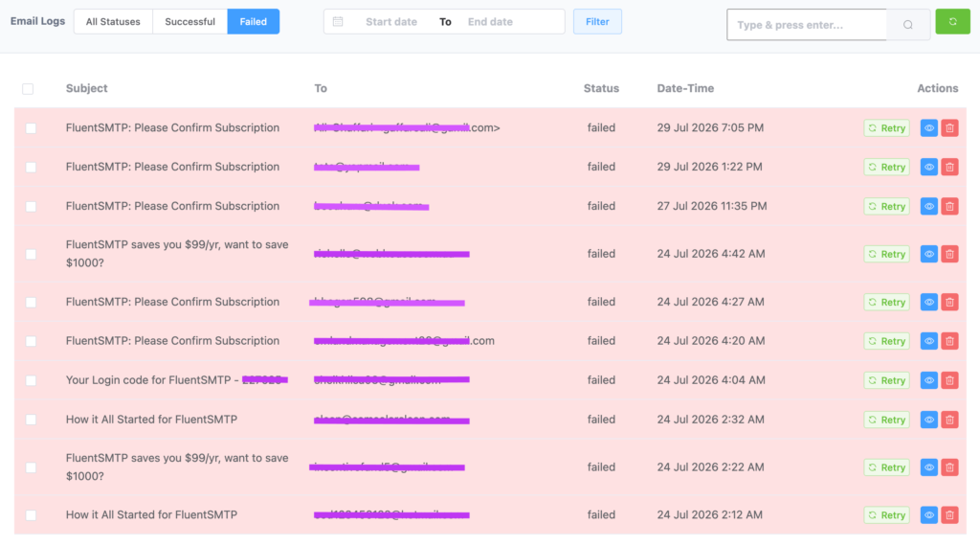980x546 pixels.
Task: Switch to the All Statuses filter tab
Action: click(113, 21)
